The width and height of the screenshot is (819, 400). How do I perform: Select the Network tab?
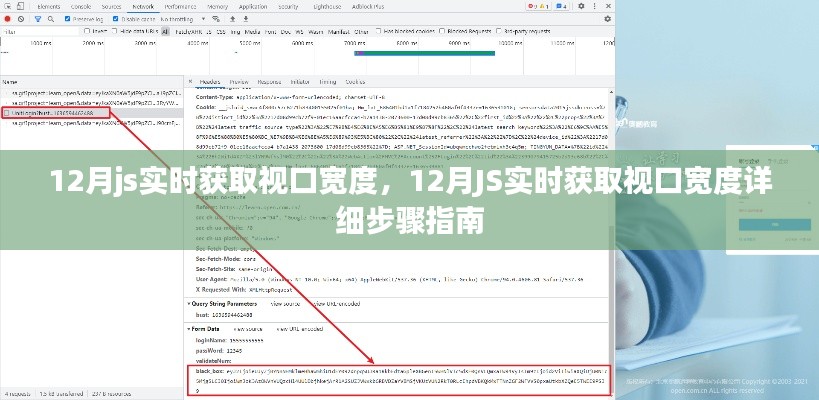[143, 6]
